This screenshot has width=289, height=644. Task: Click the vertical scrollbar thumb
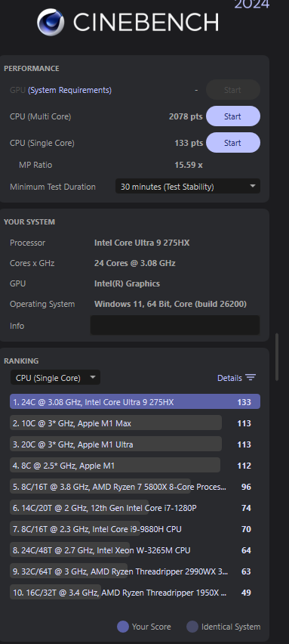tap(277, 357)
